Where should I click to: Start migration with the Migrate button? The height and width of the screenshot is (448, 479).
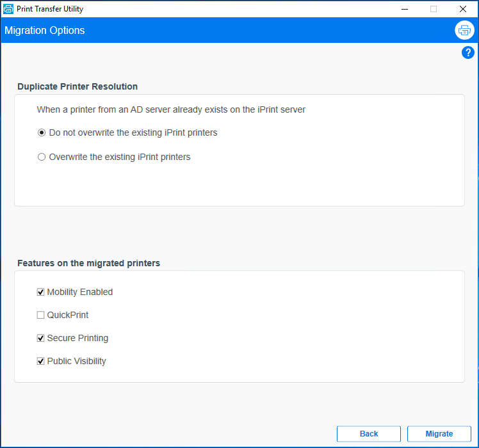(439, 434)
